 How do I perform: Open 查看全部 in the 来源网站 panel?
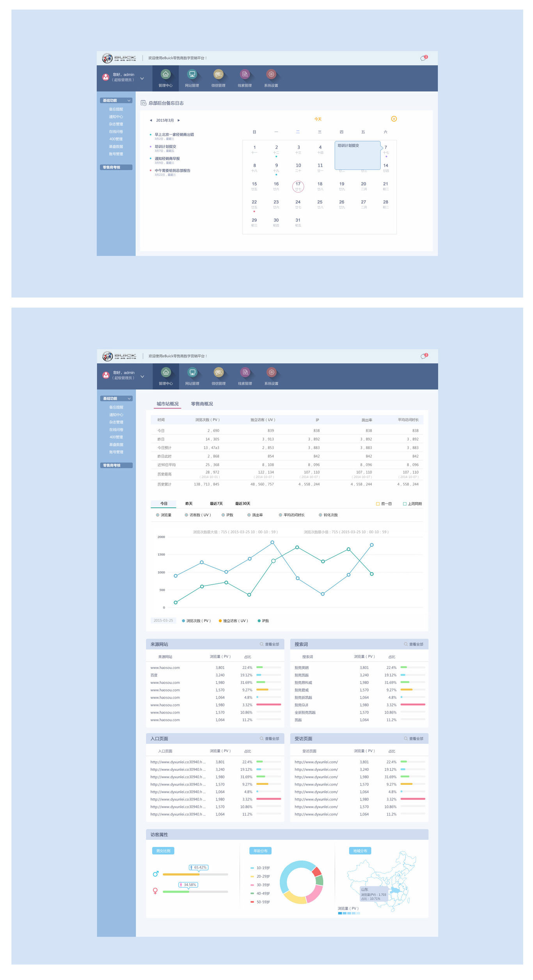click(272, 644)
